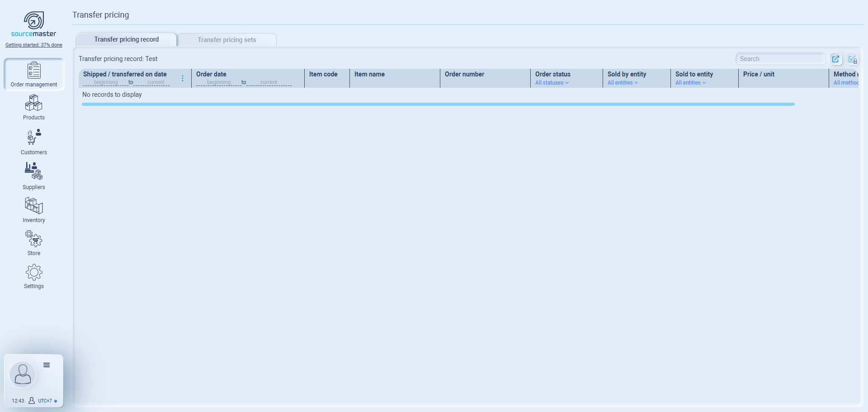Select the Transfer pricing record tab
Image resolution: width=868 pixels, height=412 pixels.
coord(127,39)
